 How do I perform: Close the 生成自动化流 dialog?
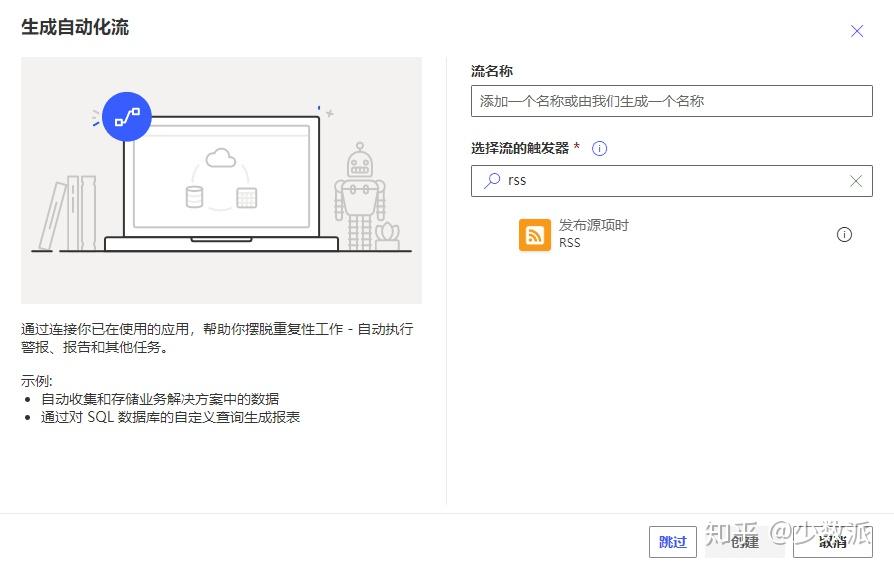tap(857, 31)
